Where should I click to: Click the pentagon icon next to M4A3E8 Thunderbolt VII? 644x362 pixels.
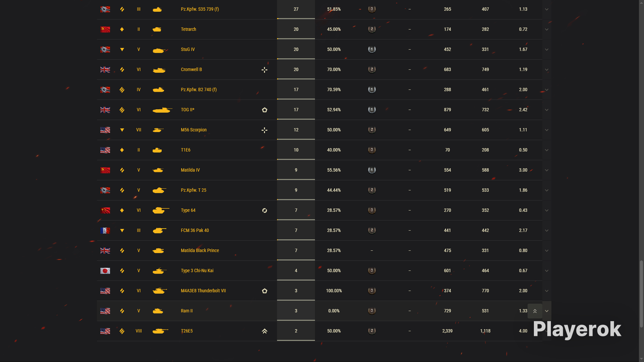pyautogui.click(x=264, y=291)
